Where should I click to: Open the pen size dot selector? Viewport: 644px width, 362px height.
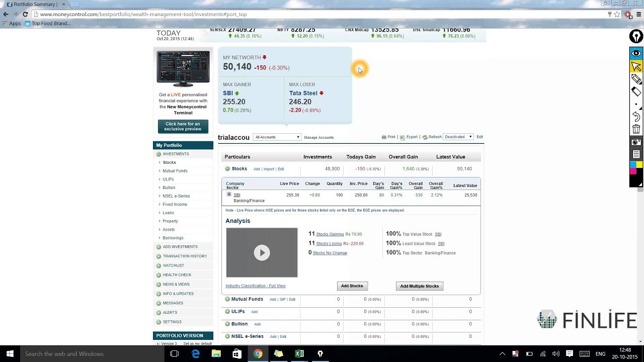pyautogui.click(x=636, y=105)
